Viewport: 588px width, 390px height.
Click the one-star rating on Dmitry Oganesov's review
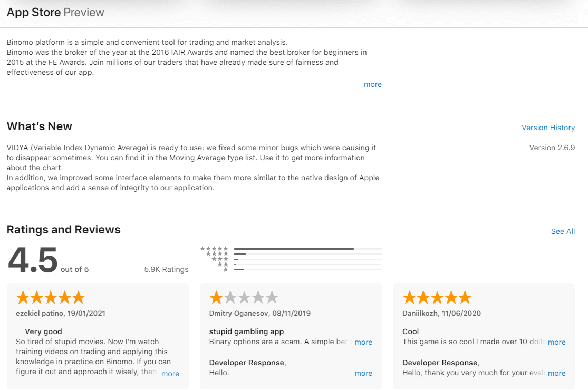[244, 298]
